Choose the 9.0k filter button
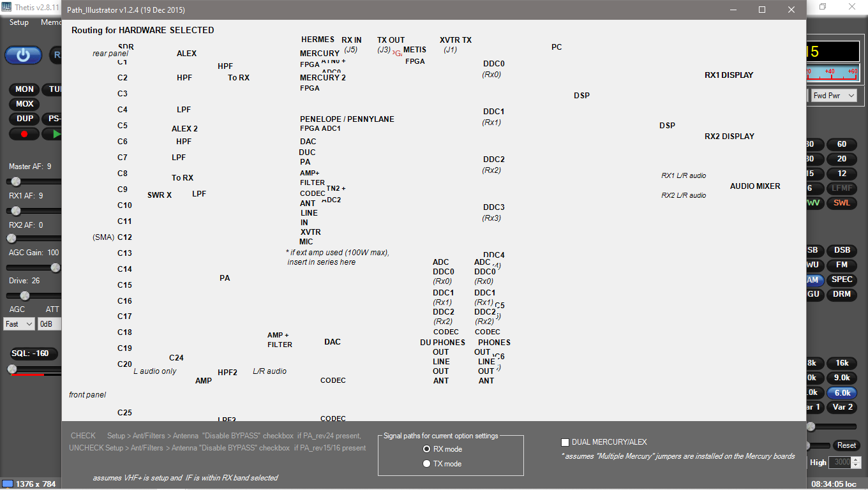The image size is (868, 490). pyautogui.click(x=841, y=378)
